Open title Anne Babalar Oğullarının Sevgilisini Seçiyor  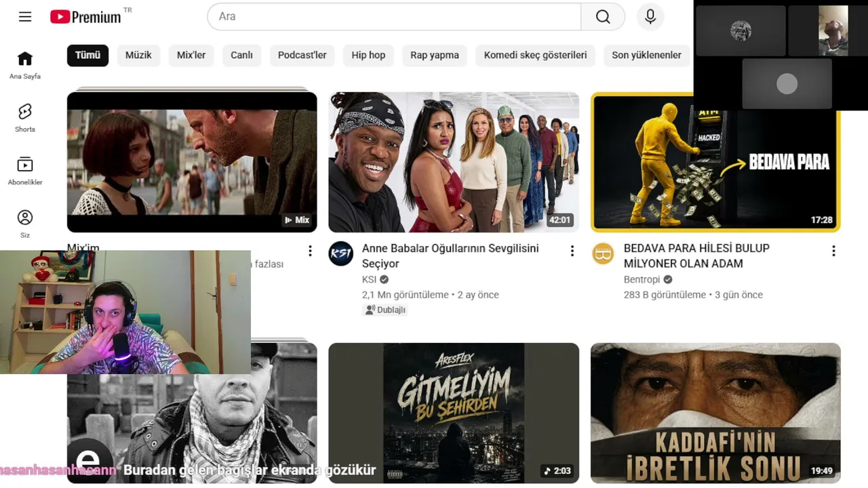click(x=450, y=256)
